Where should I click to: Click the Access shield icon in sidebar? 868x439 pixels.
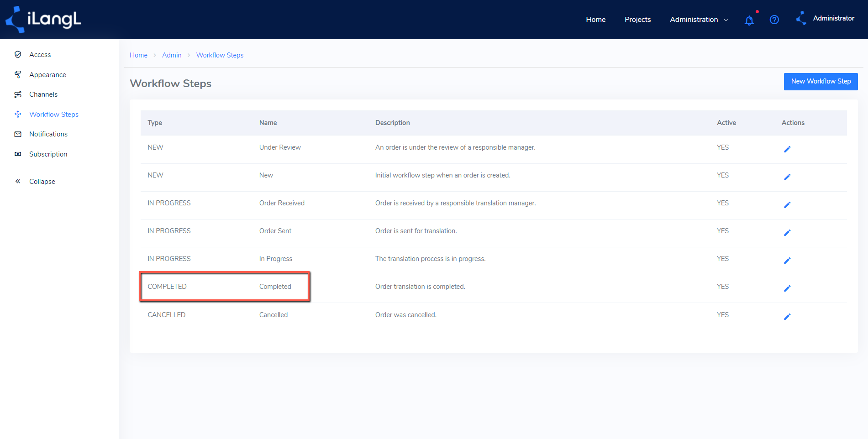[18, 54]
